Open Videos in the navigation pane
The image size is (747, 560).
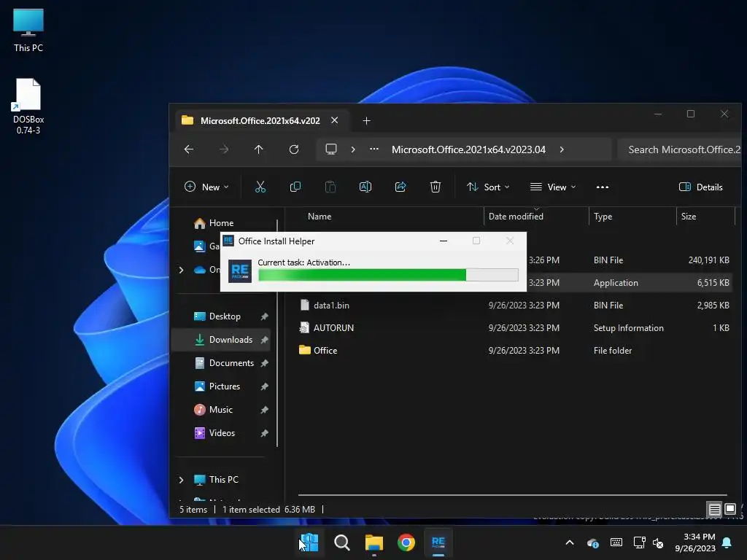pyautogui.click(x=222, y=433)
